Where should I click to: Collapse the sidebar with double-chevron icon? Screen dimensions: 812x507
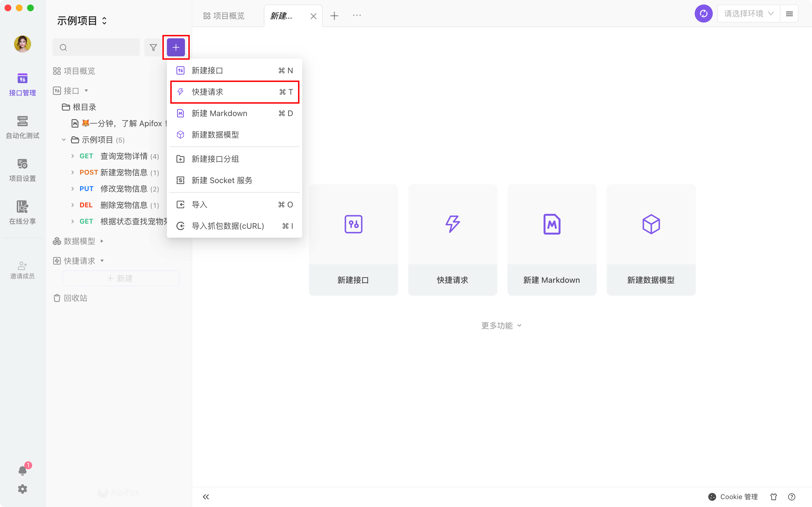point(206,497)
